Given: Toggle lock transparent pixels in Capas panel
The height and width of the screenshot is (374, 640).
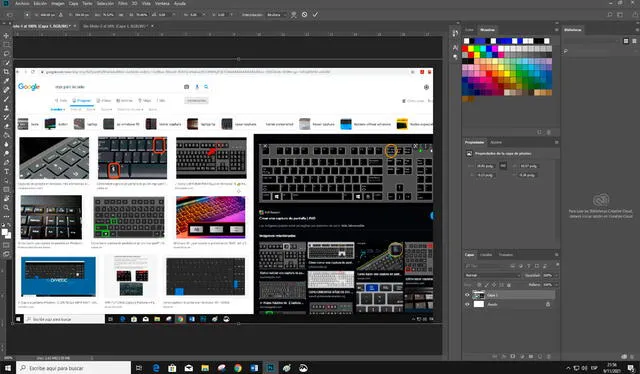Looking at the screenshot, I should point(479,285).
